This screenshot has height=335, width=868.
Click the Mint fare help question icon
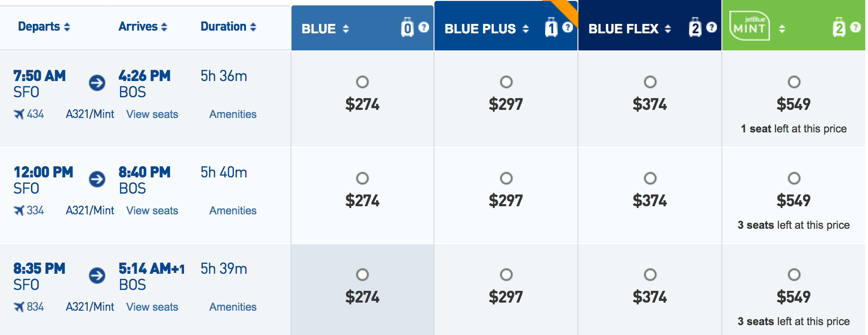855,27
